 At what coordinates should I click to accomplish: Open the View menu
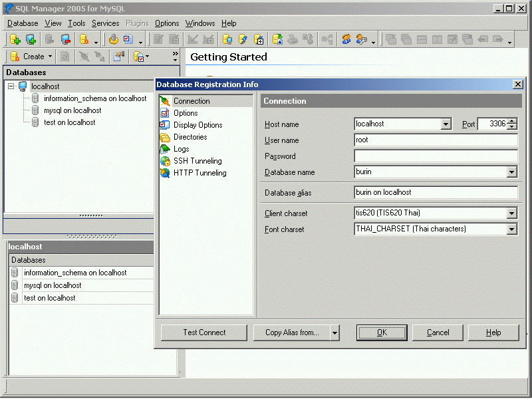point(53,23)
